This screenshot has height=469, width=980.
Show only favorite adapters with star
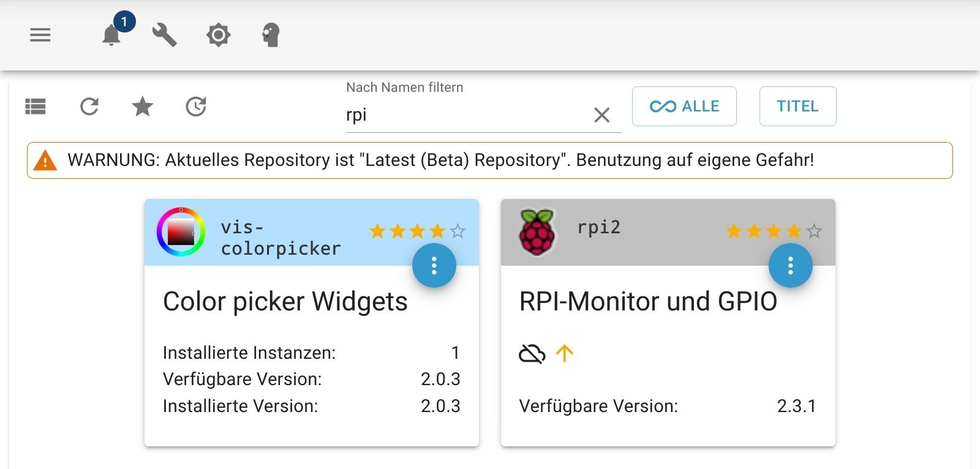click(x=143, y=107)
